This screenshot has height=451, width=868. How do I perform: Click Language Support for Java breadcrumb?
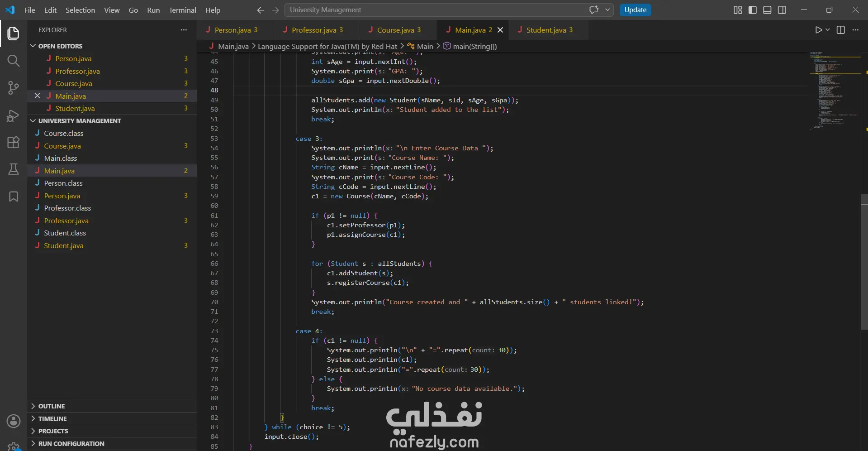click(327, 46)
